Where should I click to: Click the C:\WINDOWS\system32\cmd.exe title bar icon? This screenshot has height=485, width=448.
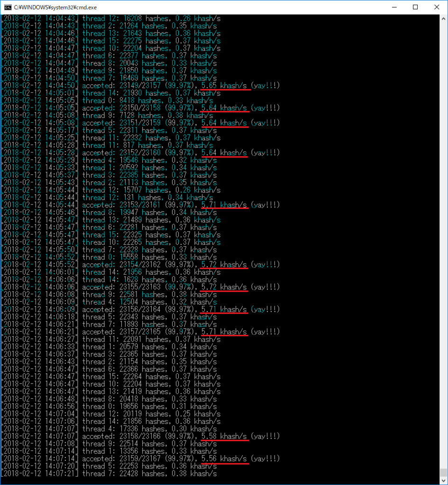click(8, 7)
